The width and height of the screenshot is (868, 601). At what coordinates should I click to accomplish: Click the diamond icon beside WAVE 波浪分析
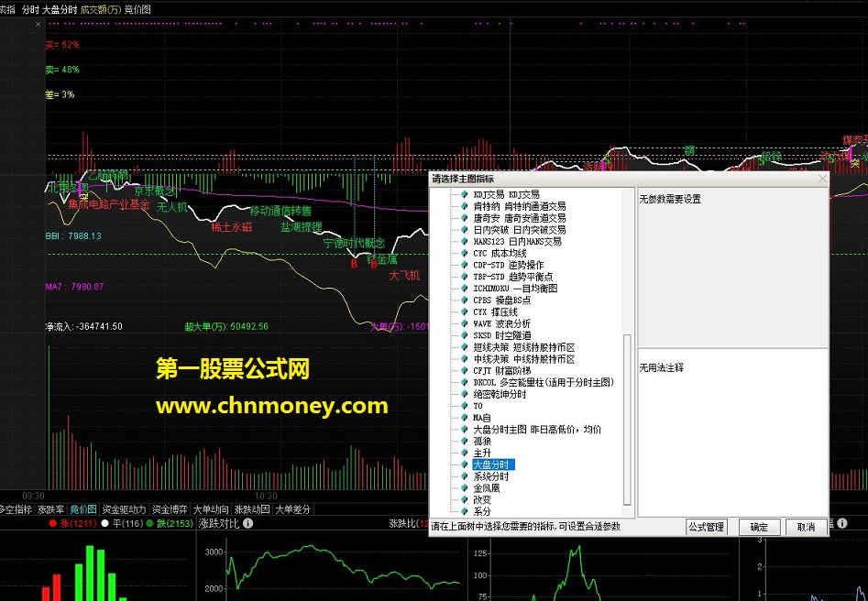click(x=465, y=323)
